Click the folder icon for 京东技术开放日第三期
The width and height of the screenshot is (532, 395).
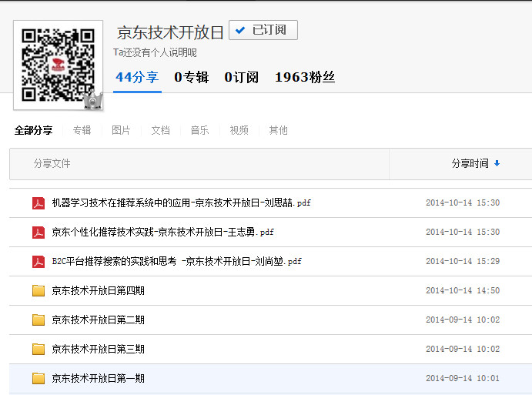[38, 350]
